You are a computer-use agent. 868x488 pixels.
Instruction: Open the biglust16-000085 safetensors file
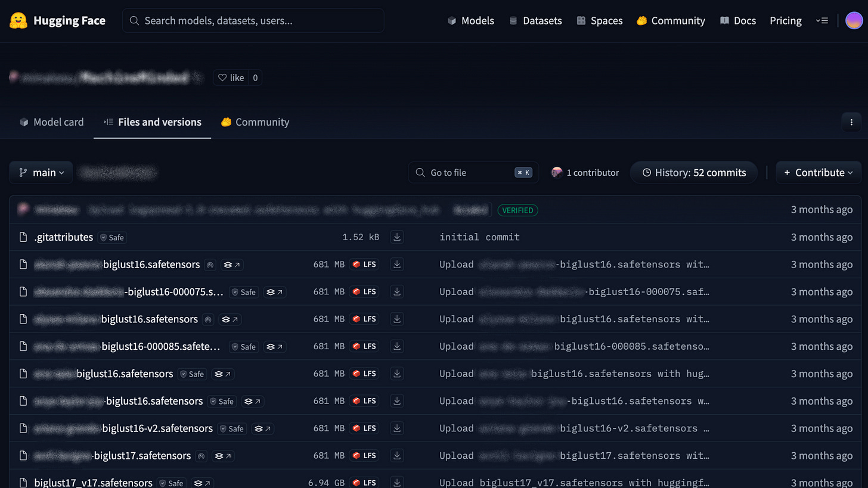coord(127,347)
